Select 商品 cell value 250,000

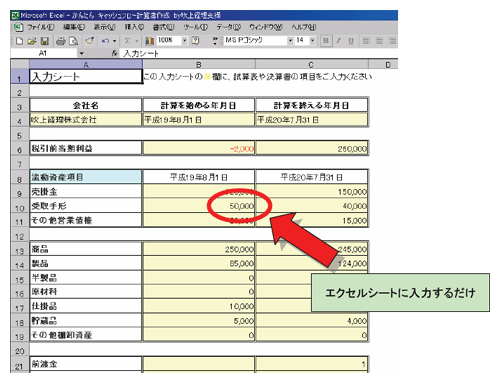pyautogui.click(x=199, y=249)
